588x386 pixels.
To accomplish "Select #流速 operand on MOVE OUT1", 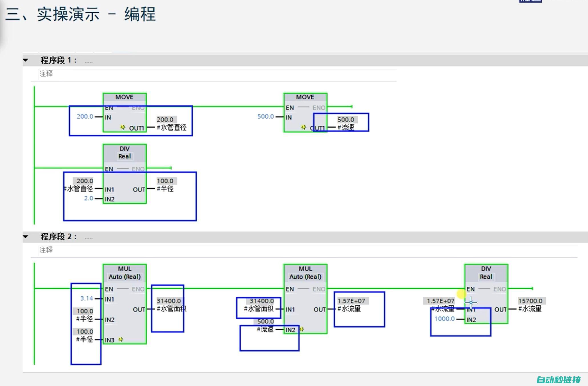I will [x=346, y=128].
